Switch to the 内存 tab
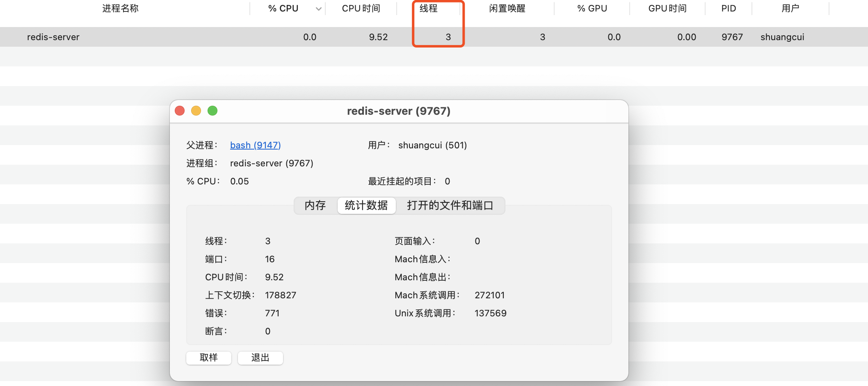 point(315,205)
